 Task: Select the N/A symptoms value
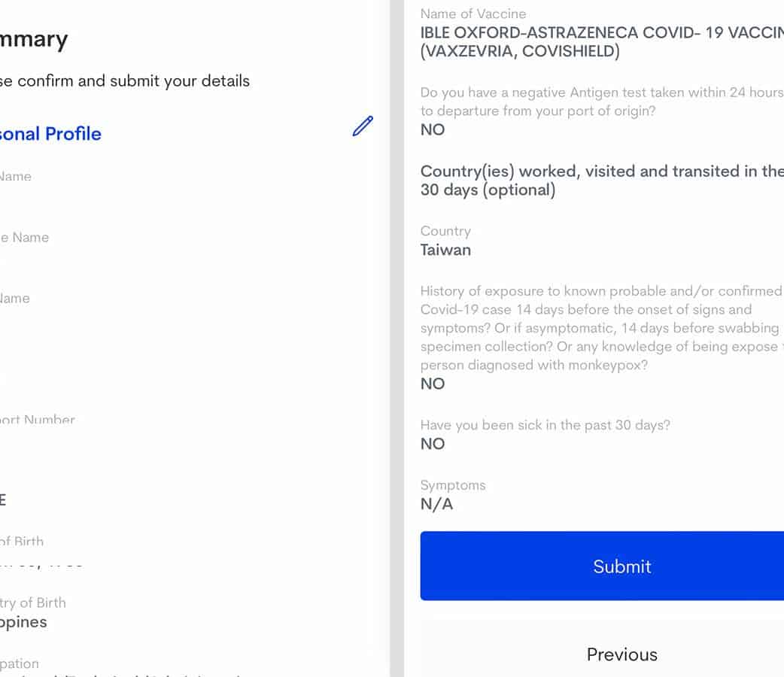click(436, 504)
